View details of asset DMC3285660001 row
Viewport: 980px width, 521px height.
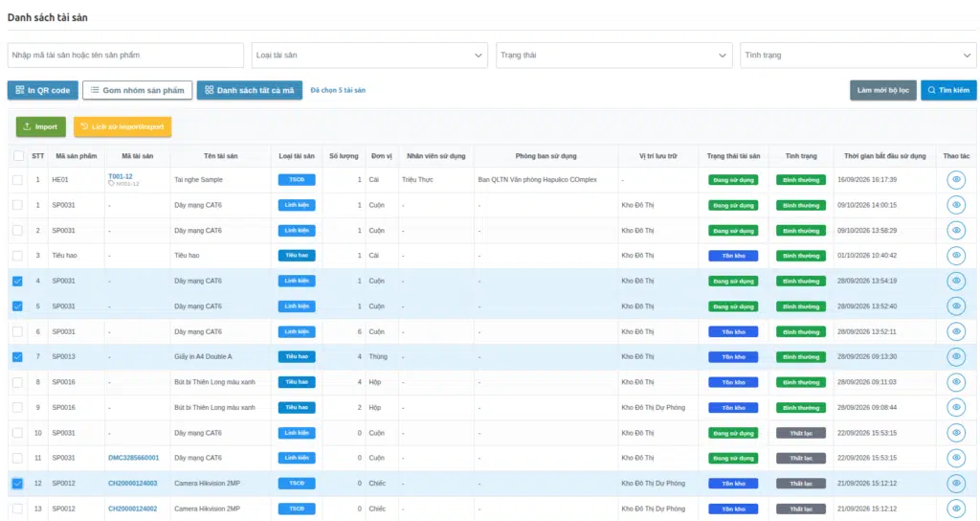coord(956,458)
